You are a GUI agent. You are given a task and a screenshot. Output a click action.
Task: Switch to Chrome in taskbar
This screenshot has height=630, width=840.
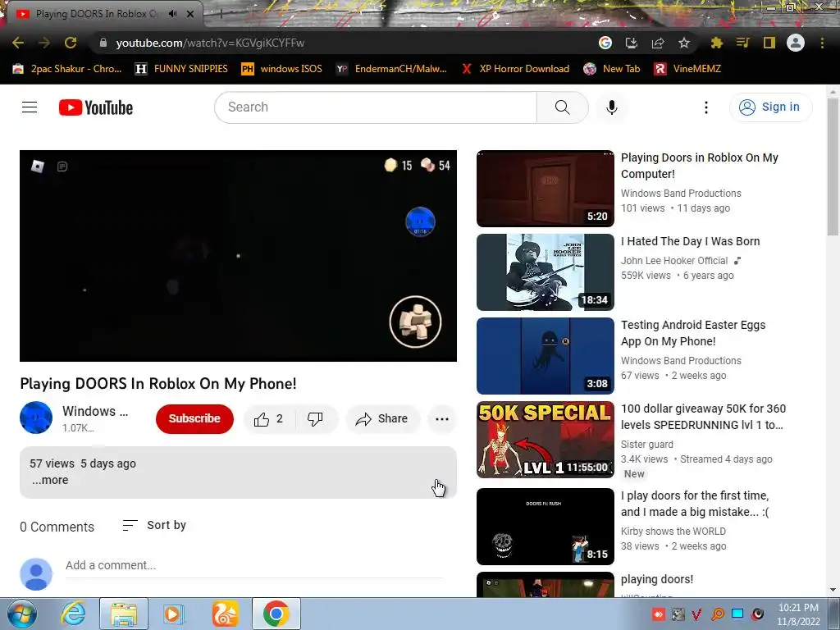point(276,614)
